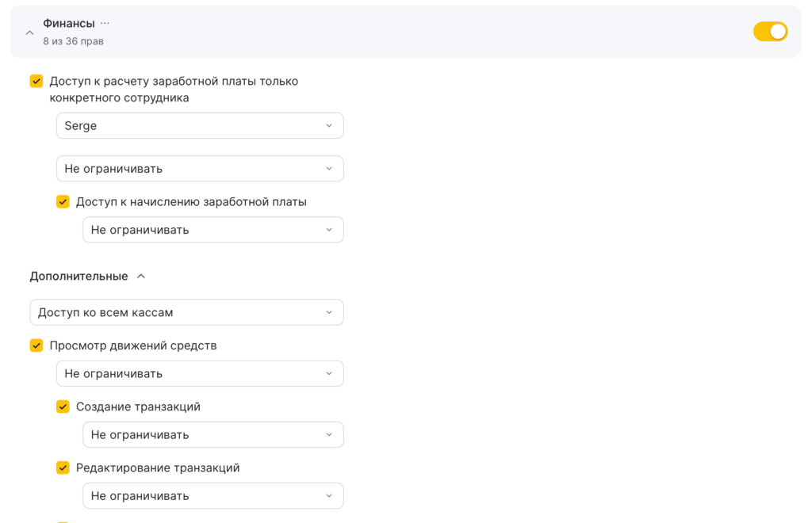
Task: Open dropdown under 'Просмотр движений средств'
Action: point(199,373)
